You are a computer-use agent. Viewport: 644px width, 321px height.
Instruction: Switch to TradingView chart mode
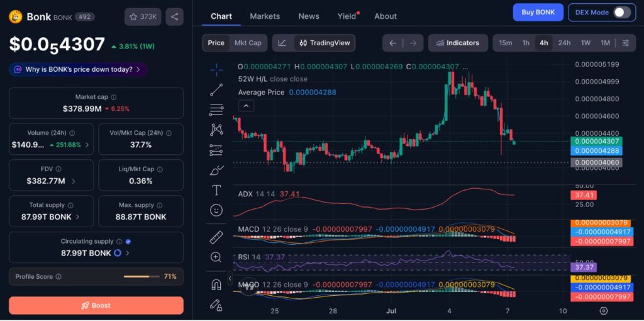[325, 43]
